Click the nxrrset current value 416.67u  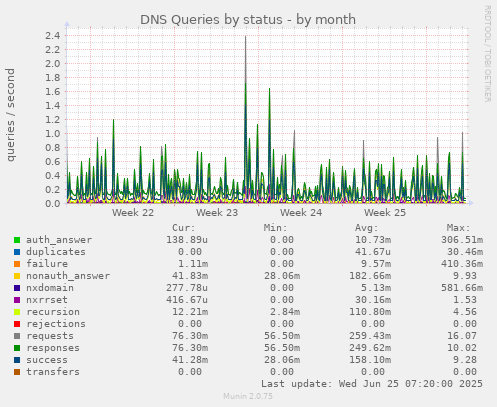tap(187, 300)
